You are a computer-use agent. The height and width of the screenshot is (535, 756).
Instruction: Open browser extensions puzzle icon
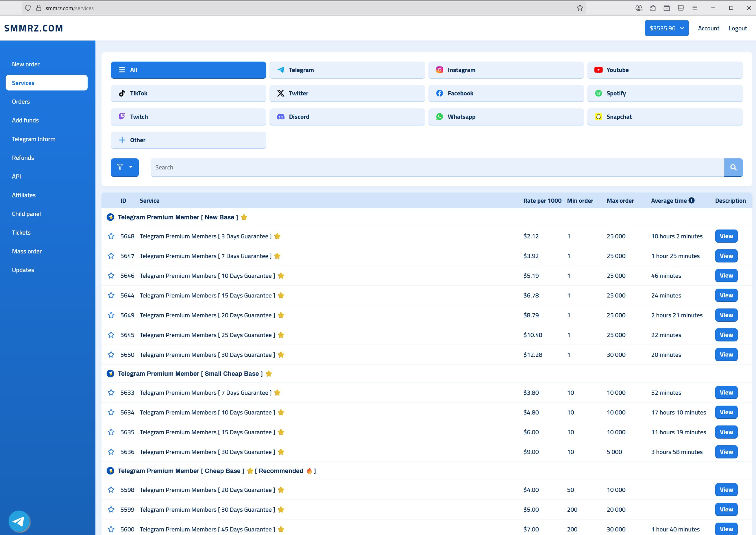point(653,8)
